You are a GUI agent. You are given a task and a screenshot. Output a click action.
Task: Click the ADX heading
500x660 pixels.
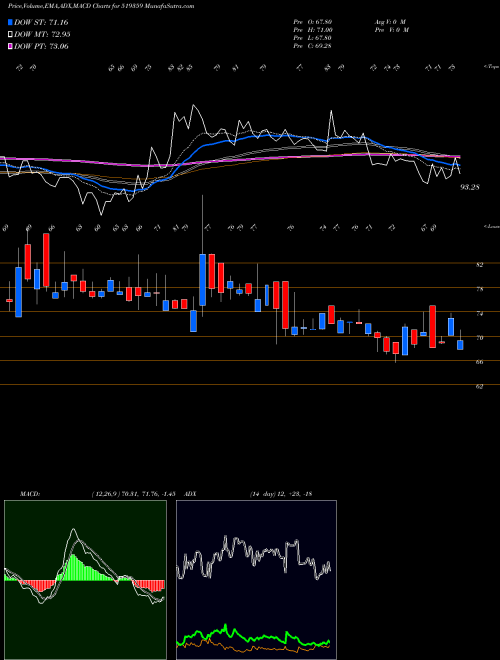click(191, 494)
